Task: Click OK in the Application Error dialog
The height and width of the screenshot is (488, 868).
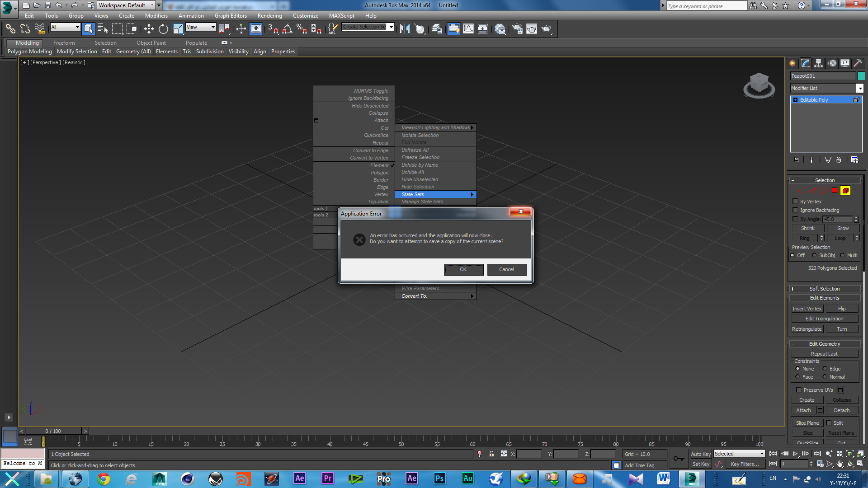Action: [x=463, y=269]
